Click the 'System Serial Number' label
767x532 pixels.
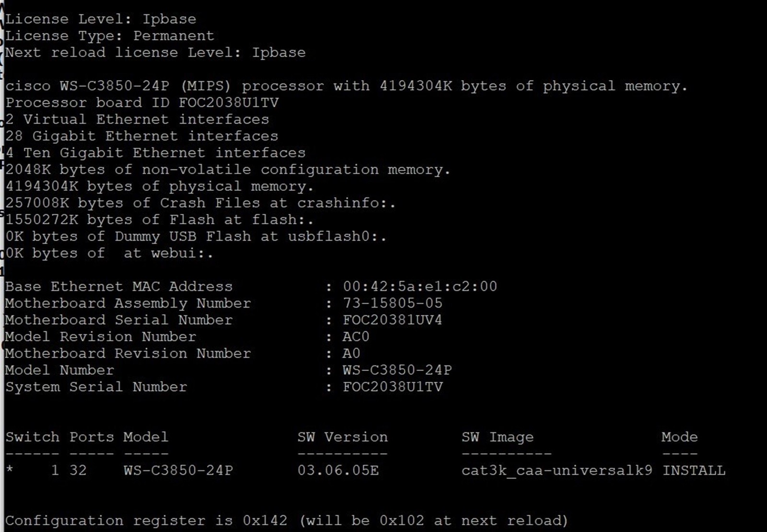[96, 387]
